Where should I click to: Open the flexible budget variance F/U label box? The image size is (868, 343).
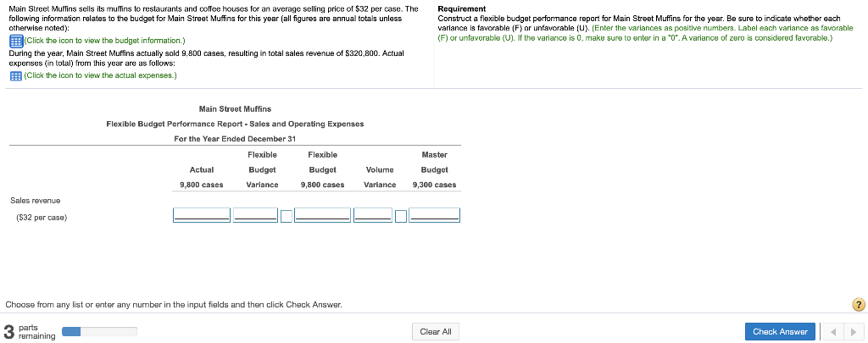click(287, 216)
